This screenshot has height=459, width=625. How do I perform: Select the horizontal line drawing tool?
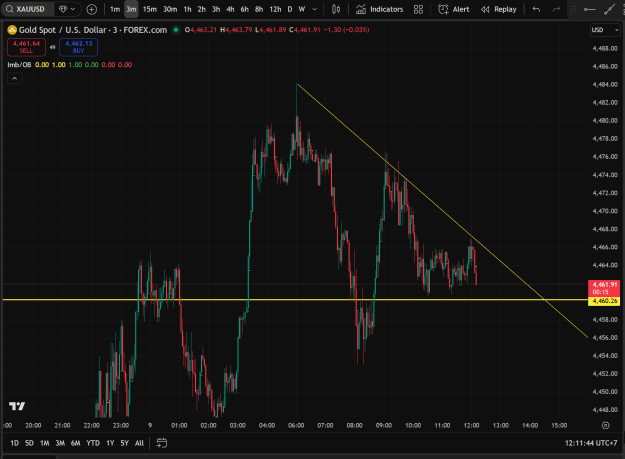tap(590, 9)
